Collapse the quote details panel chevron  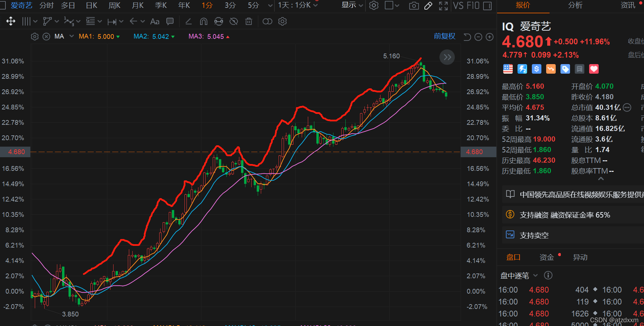pyautogui.click(x=601, y=179)
